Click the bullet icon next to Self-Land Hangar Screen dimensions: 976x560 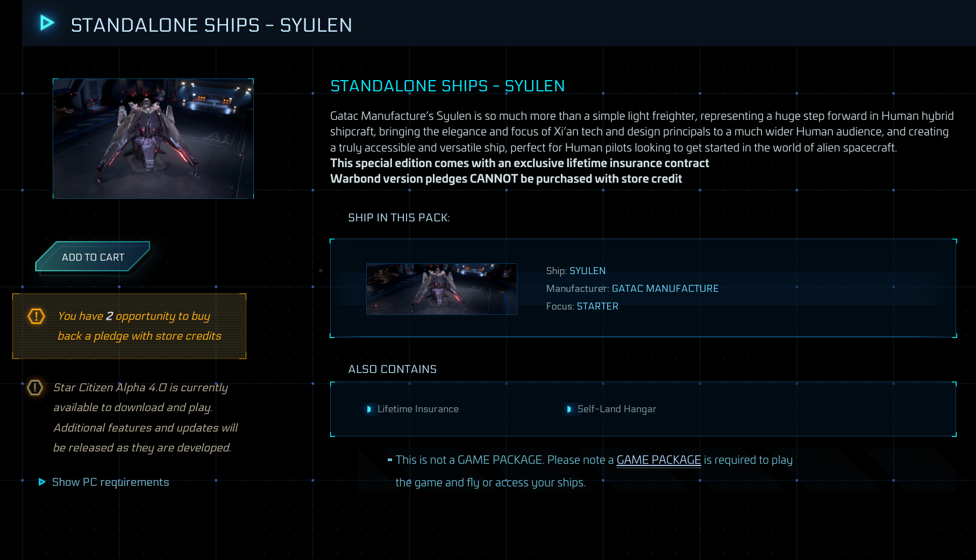(568, 409)
